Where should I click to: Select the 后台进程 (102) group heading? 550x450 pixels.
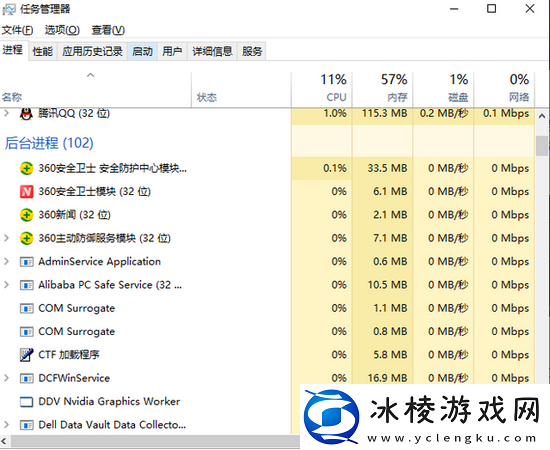click(x=49, y=143)
